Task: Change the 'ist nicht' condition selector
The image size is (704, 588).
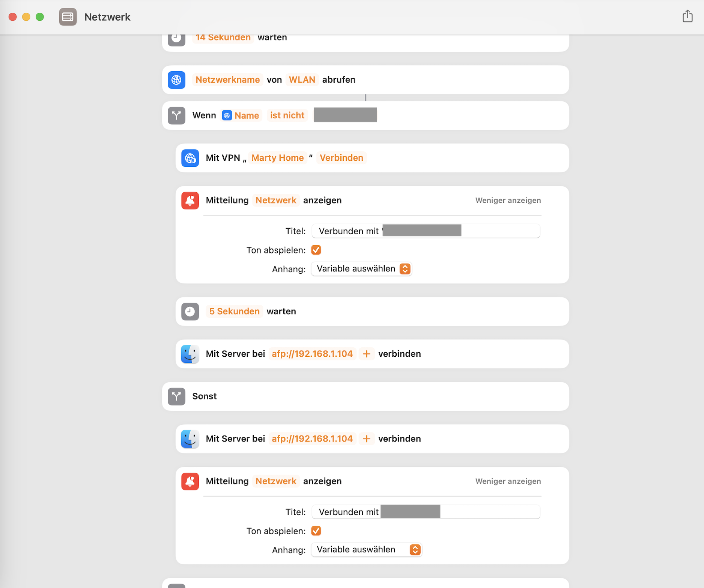Action: pos(287,116)
